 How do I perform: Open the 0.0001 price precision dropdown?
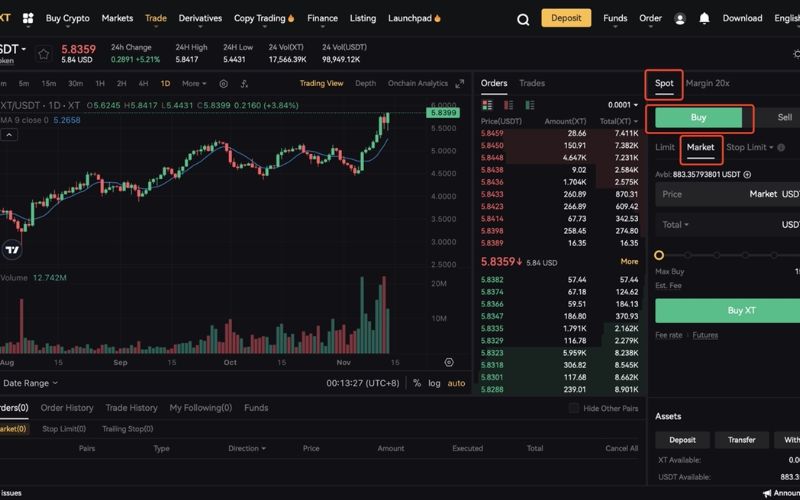[623, 105]
